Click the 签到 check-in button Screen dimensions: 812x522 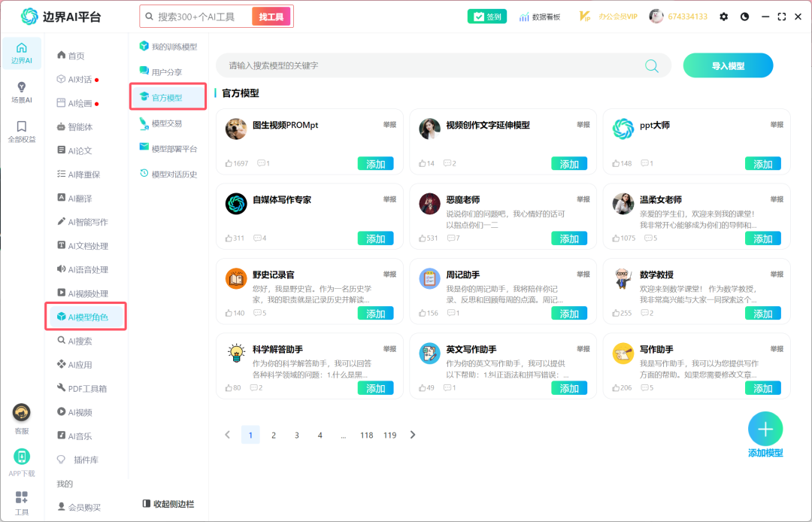[x=486, y=17]
